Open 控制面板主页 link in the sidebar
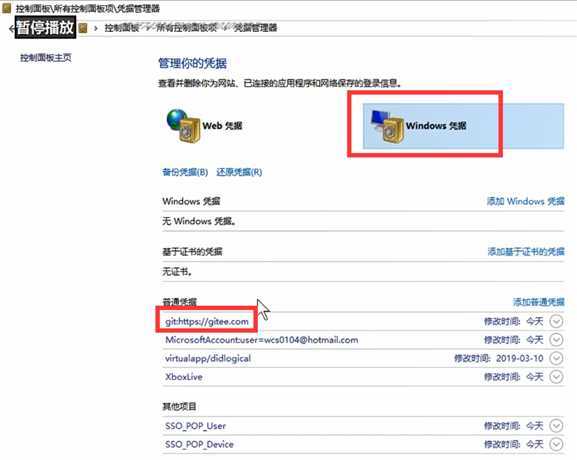This screenshot has height=460, width=577. click(x=46, y=57)
